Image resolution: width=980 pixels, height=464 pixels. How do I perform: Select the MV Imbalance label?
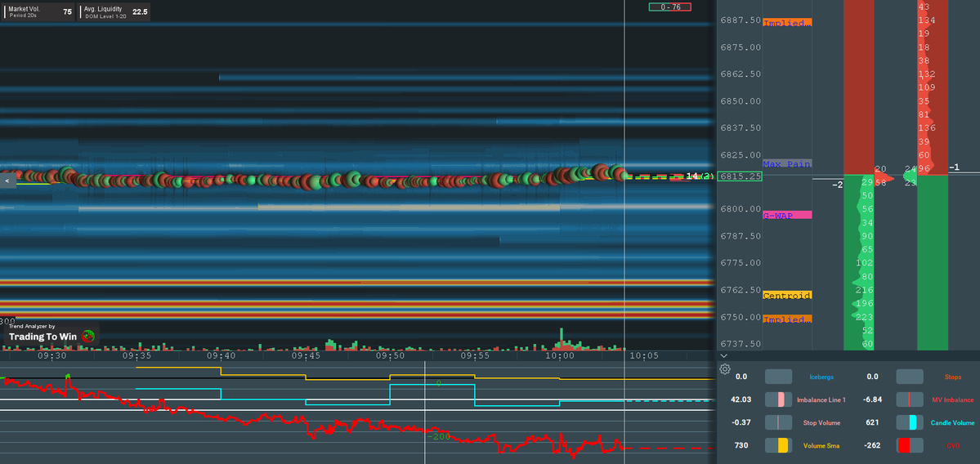[952, 399]
